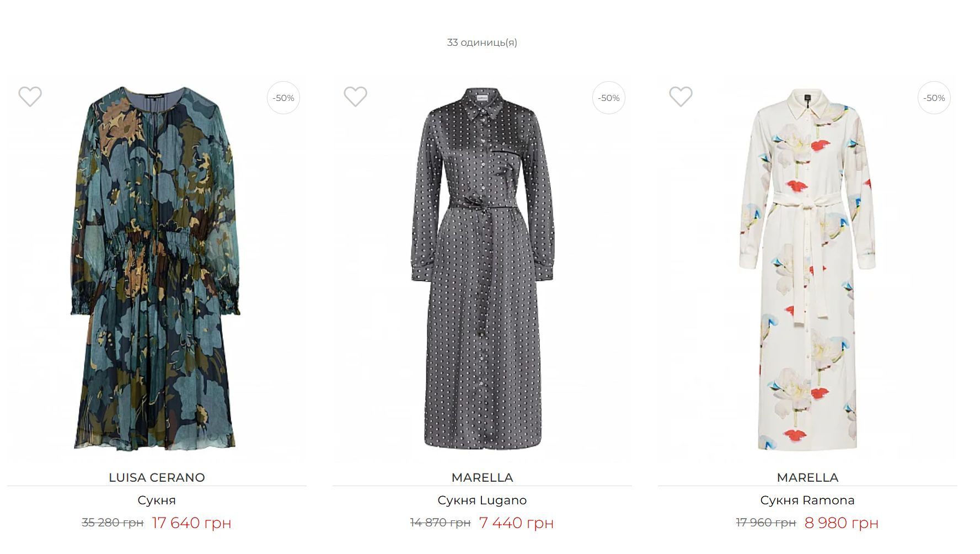The height and width of the screenshot is (554, 980).
Task: Add Luisa Cerano floral dress to wishlist
Action: coord(30,97)
